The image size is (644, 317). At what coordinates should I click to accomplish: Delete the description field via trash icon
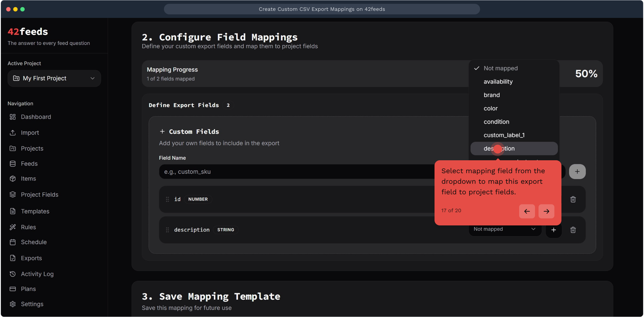click(x=573, y=230)
